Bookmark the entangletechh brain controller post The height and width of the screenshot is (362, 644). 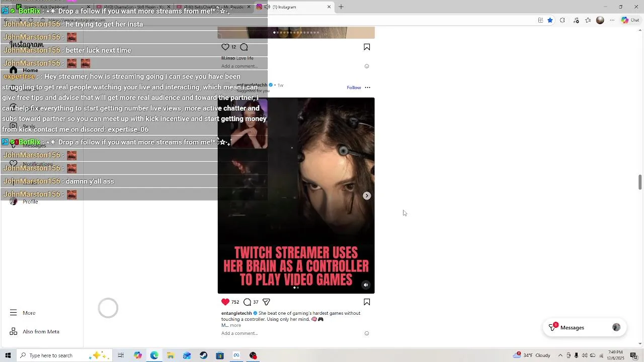(367, 302)
